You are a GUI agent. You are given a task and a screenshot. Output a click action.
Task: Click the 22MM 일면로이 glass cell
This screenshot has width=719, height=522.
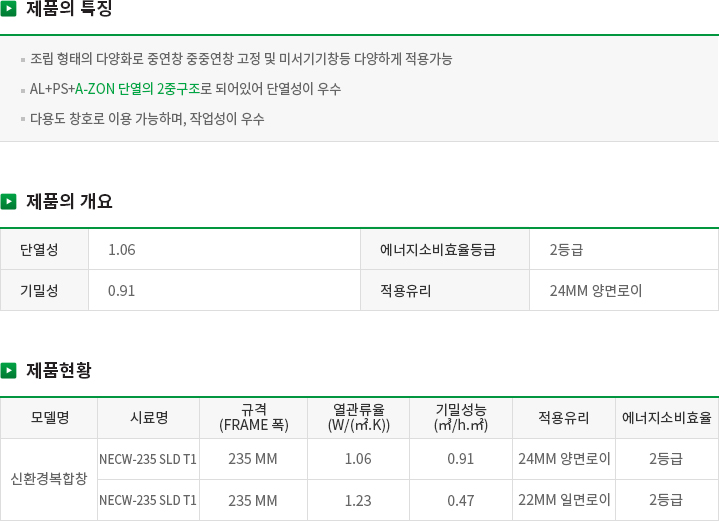tap(564, 500)
